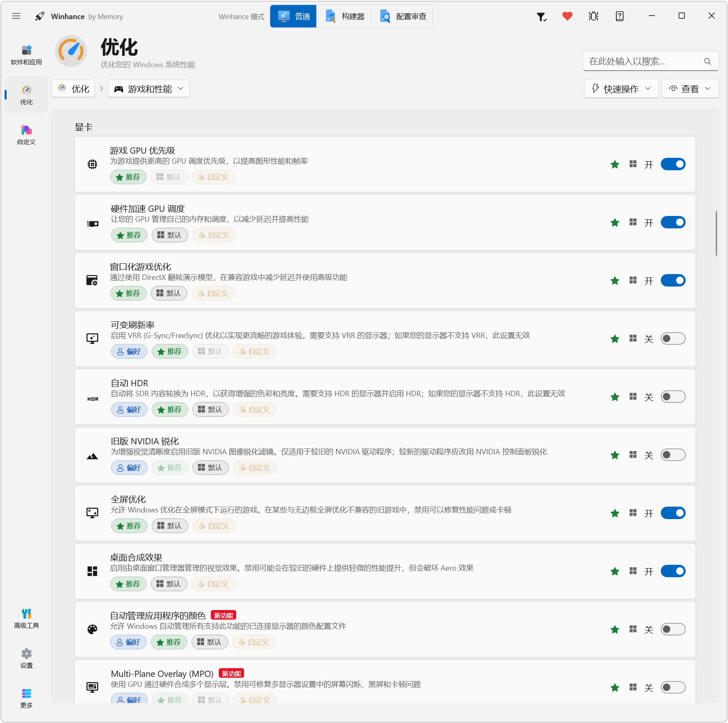Click the star icon for 自动 HDR

click(615, 397)
